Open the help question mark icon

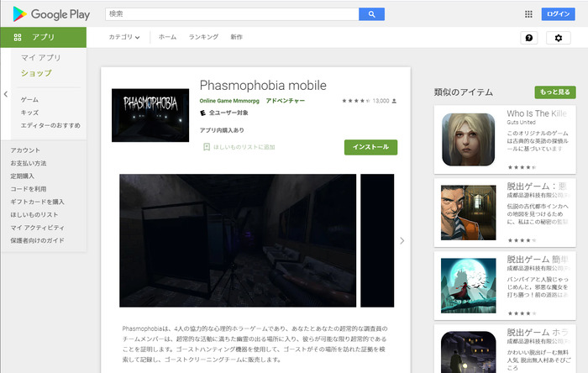(528, 38)
